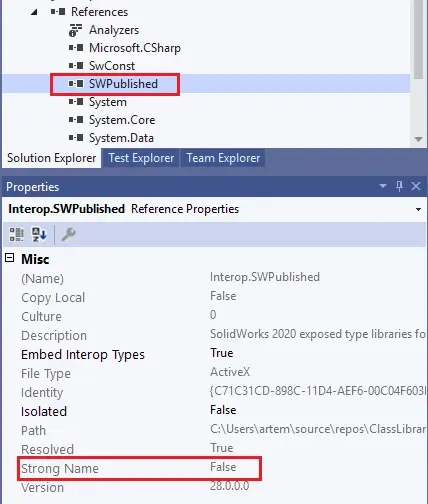Open the Properties window position menu arrow
The image size is (428, 504).
(383, 186)
